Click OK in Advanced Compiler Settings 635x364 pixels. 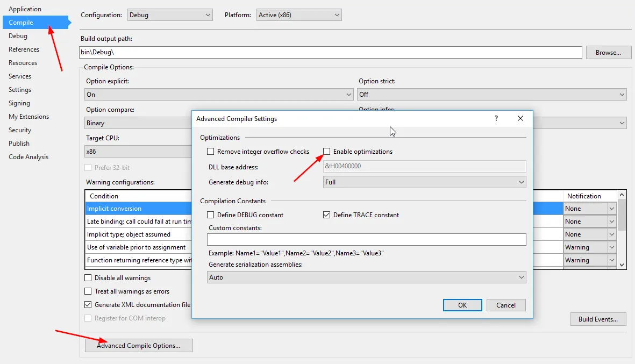click(462, 305)
